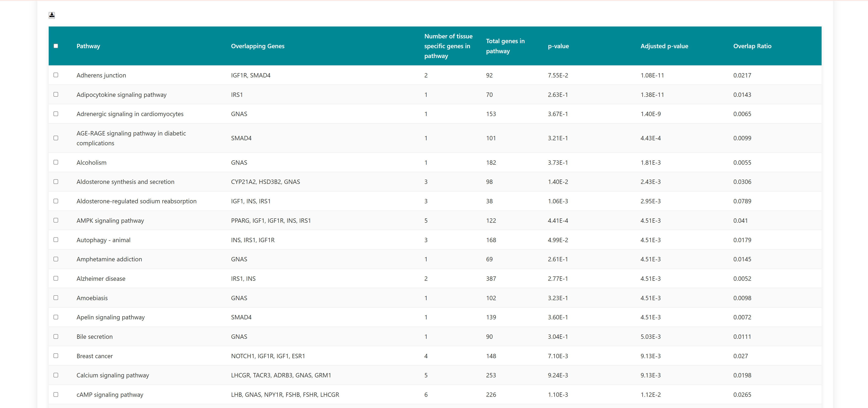Screen dimensions: 868x408
Task: Select the Bile secretion checkbox
Action: coord(56,337)
